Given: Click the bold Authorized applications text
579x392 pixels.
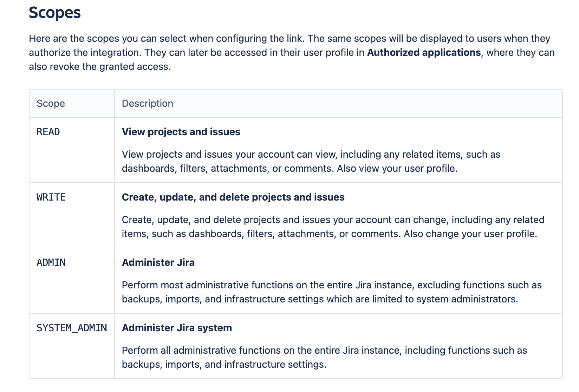Looking at the screenshot, I should click(424, 53).
